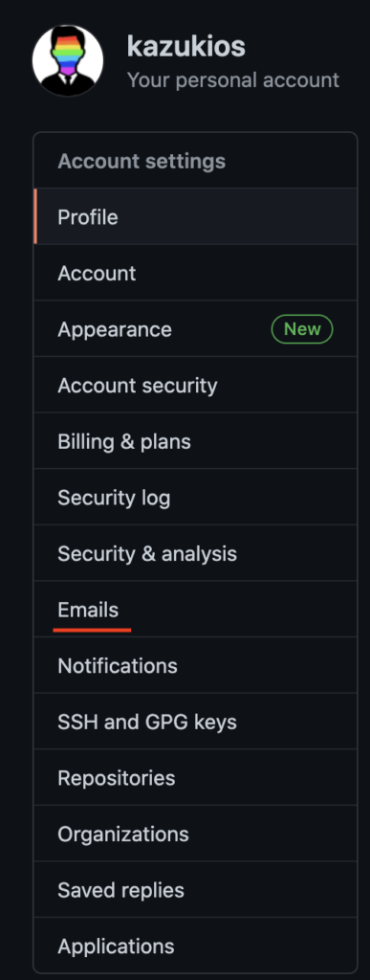The height and width of the screenshot is (980, 370).
Task: Open Security & analysis settings
Action: tap(195, 553)
